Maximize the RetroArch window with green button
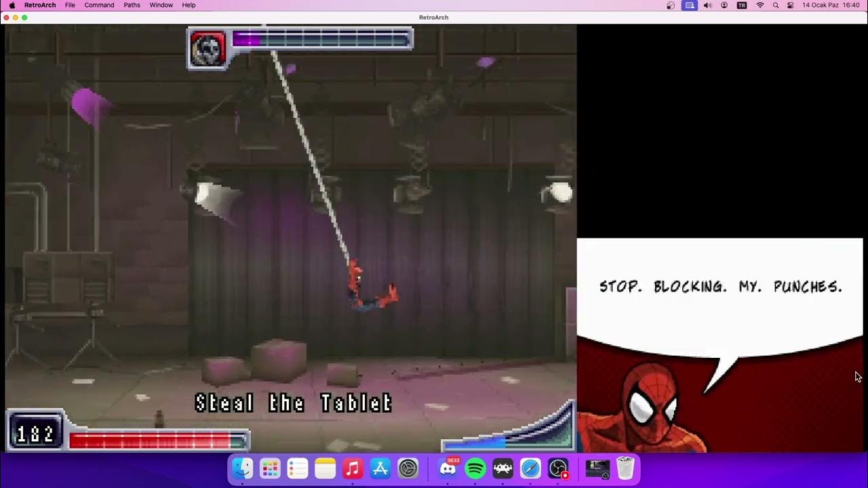 click(24, 18)
